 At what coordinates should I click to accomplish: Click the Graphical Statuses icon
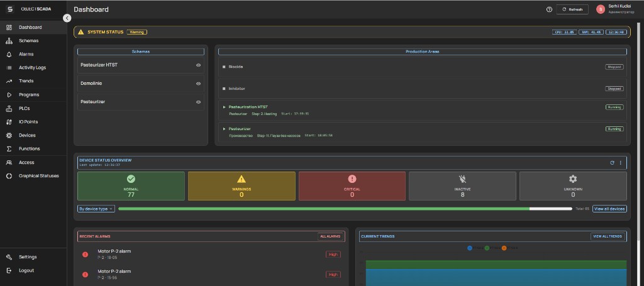click(x=9, y=176)
